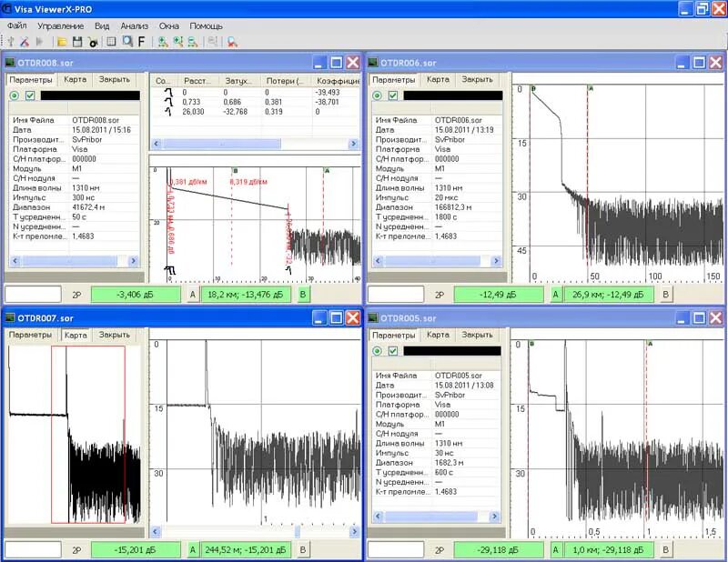This screenshot has width=728, height=562.
Task: Click marker B button in OTDR008 window
Action: coord(303,295)
